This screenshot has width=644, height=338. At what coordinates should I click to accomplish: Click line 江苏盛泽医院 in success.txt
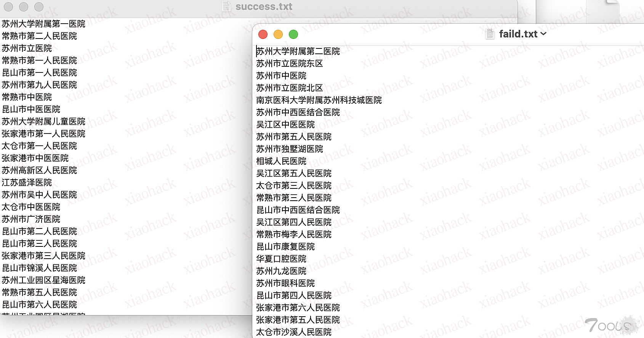click(x=27, y=182)
